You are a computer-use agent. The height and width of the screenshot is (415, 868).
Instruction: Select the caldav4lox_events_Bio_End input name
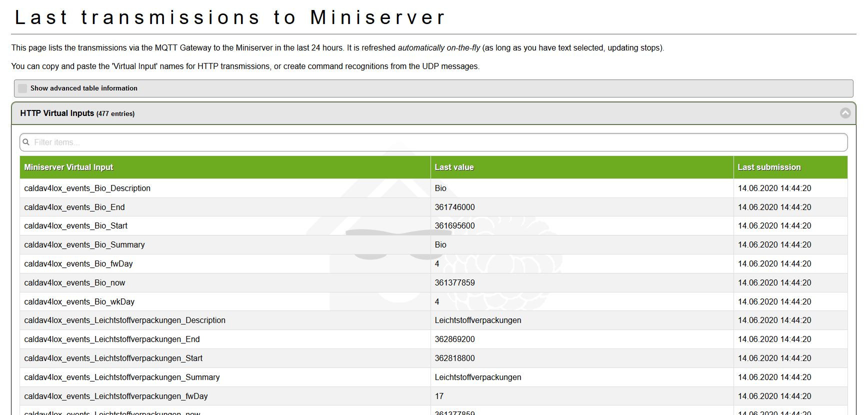point(74,207)
